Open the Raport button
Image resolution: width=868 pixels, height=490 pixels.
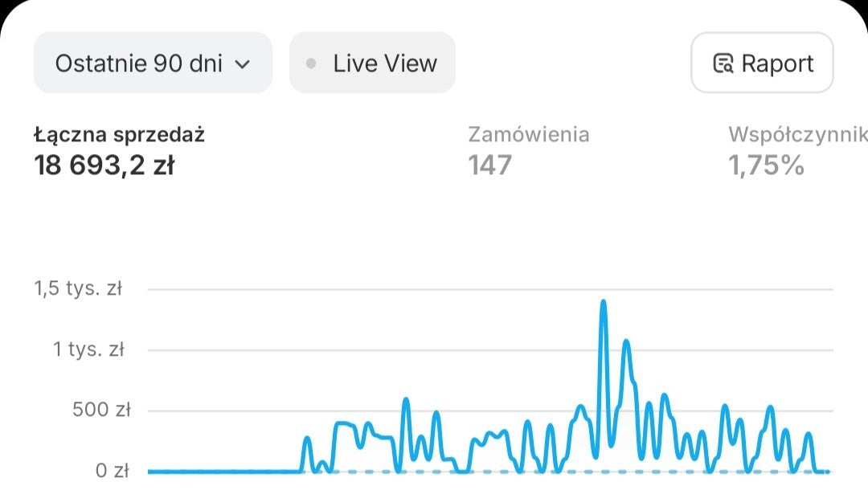pyautogui.click(x=762, y=63)
